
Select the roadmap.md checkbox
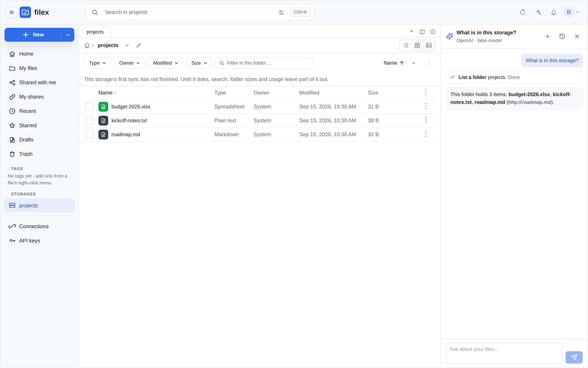point(89,134)
